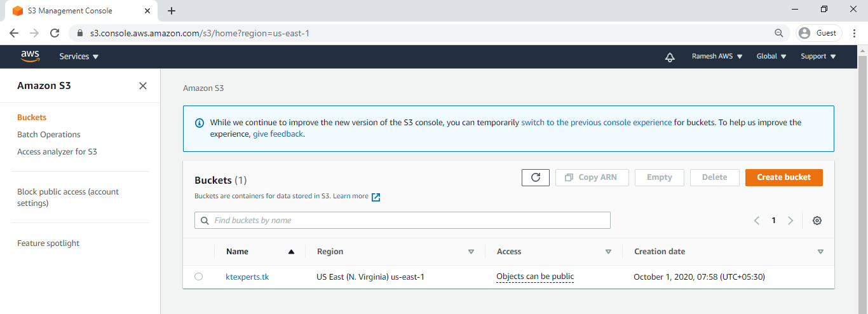
Task: Click the Learn more external link icon
Action: point(376,197)
